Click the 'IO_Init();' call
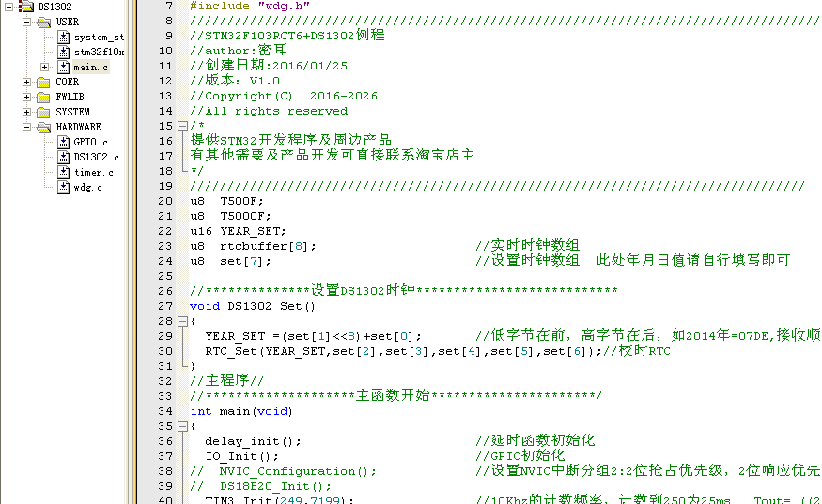 [x=242, y=456]
